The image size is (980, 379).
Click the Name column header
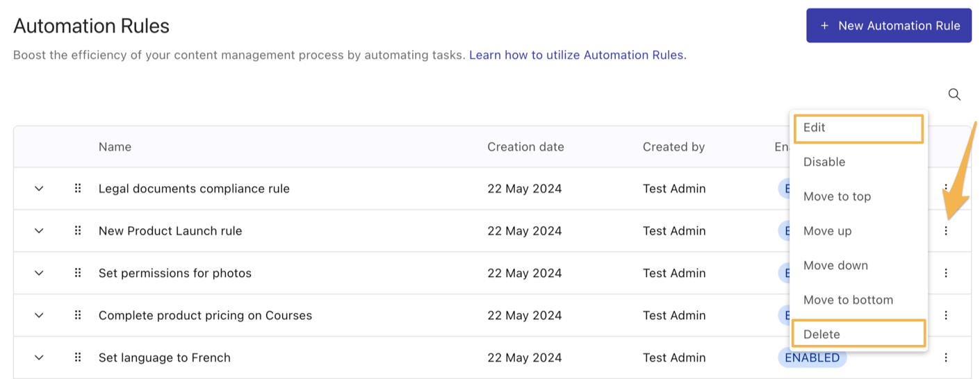115,147
